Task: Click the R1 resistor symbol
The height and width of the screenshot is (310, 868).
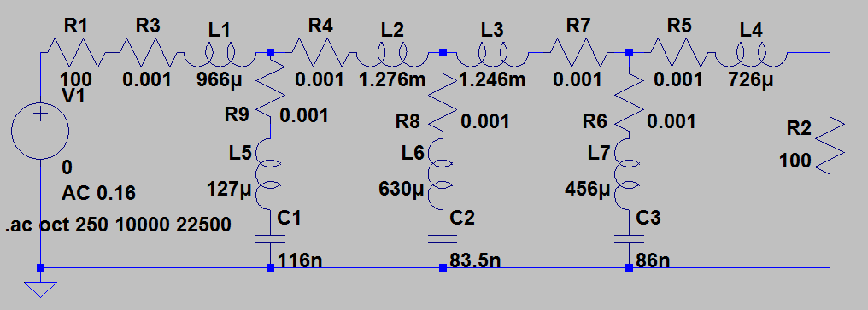Action: click(76, 52)
